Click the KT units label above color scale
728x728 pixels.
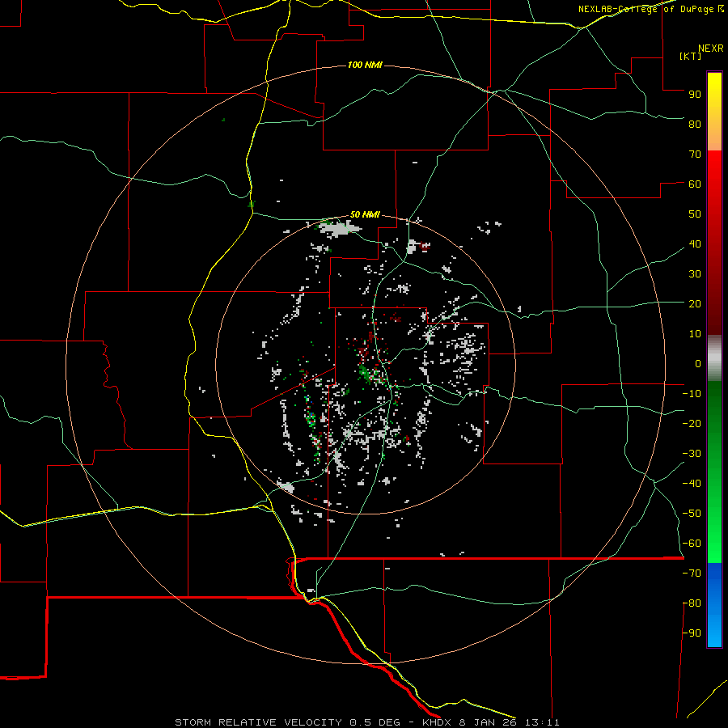(691, 56)
